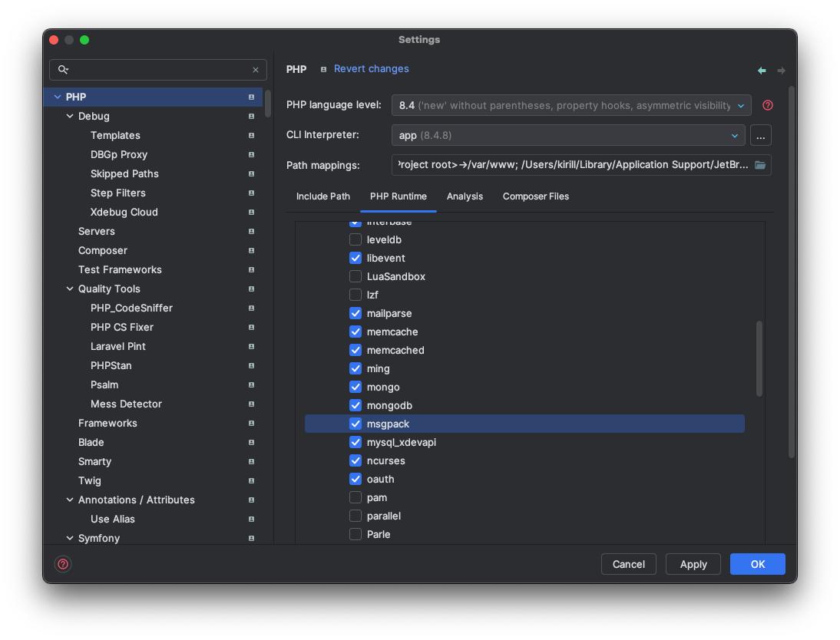Viewport: 840px width, 640px height.
Task: Enable the LuaSandbox extension checkbox
Action: 356,276
